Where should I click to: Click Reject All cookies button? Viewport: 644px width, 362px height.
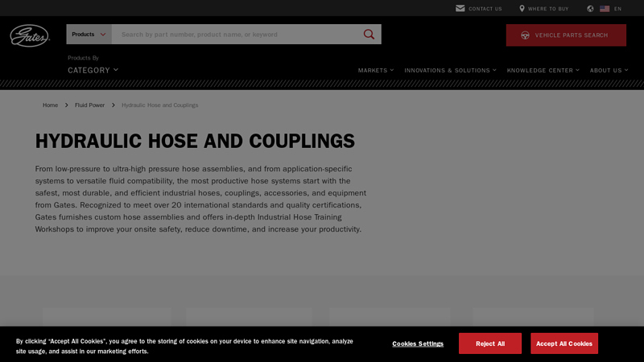click(490, 343)
